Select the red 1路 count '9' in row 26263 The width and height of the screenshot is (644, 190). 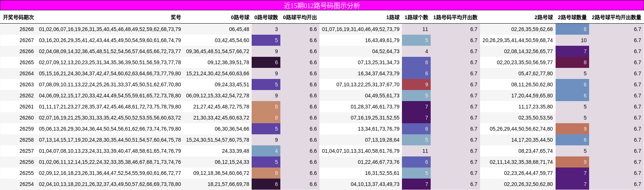tap(416, 84)
